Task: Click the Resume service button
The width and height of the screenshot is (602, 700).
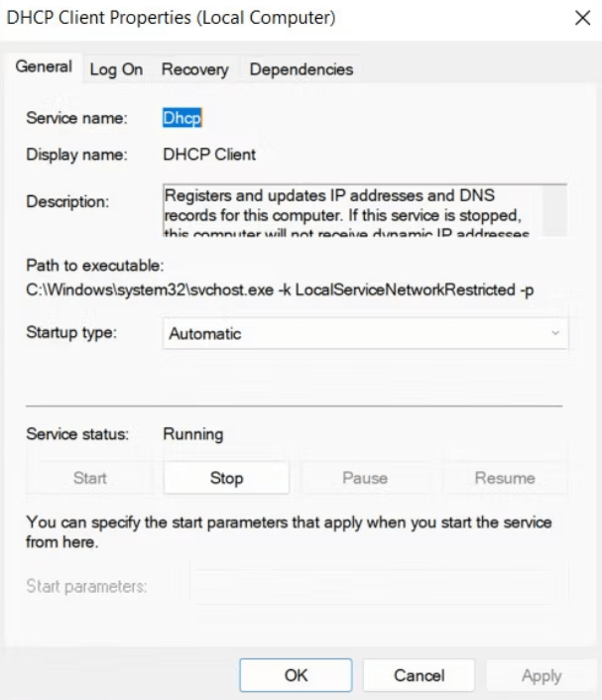Action: [x=505, y=478]
